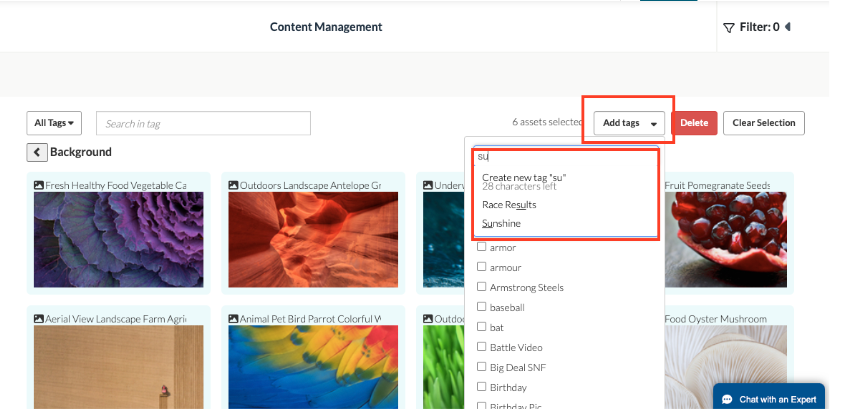
Task: Click image icon of Outdoors Landscape Antelope asset
Action: tap(233, 185)
